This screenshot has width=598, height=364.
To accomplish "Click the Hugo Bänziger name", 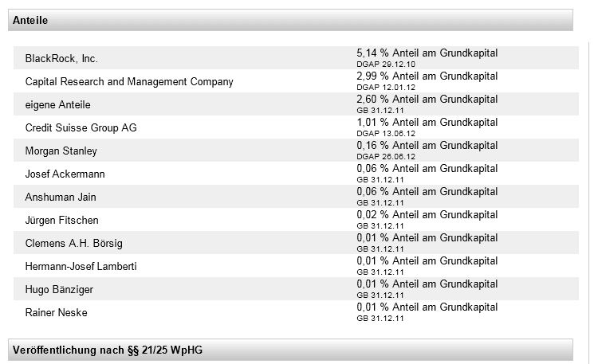I will (x=59, y=290).
